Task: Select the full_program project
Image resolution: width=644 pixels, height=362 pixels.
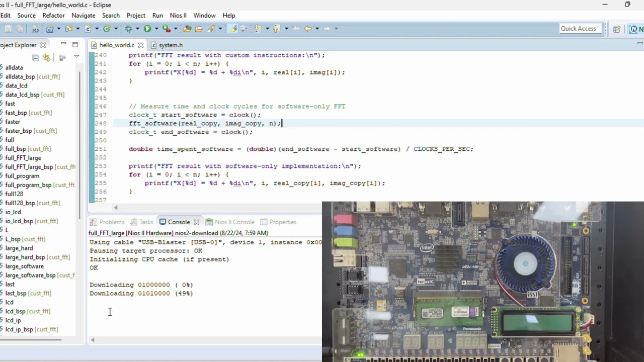Action: 22,176
